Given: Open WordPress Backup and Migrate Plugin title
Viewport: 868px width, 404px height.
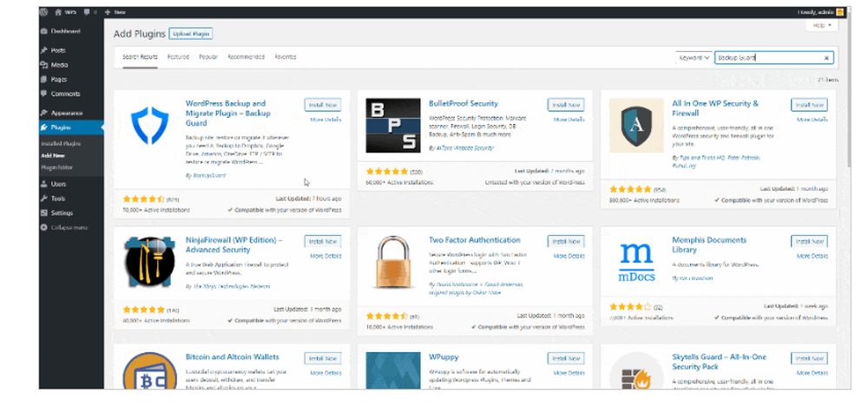Looking at the screenshot, I should 228,114.
